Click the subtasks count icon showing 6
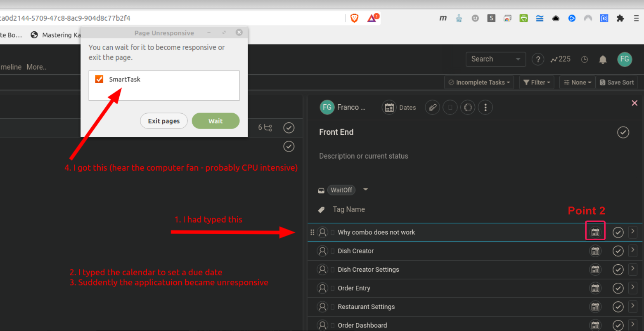 (x=265, y=127)
